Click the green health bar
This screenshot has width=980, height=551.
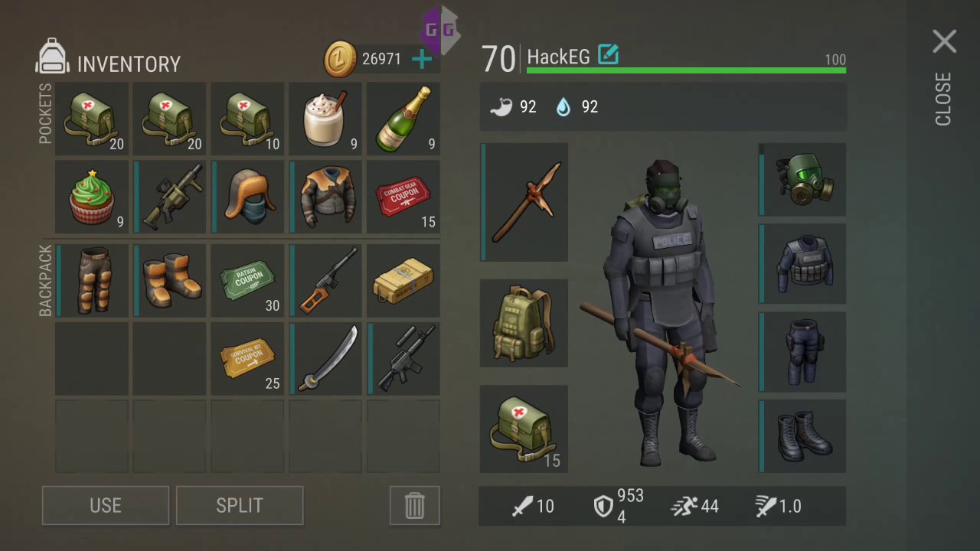point(686,70)
